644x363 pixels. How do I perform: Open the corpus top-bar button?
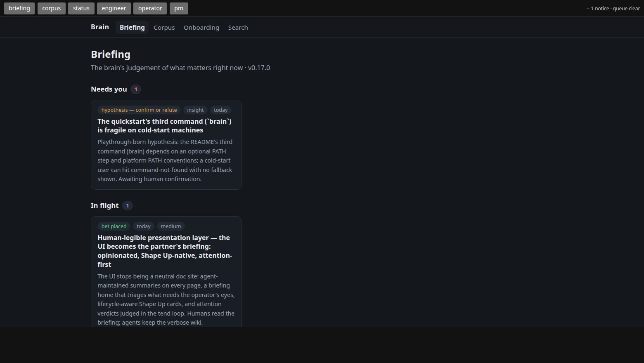pos(52,8)
